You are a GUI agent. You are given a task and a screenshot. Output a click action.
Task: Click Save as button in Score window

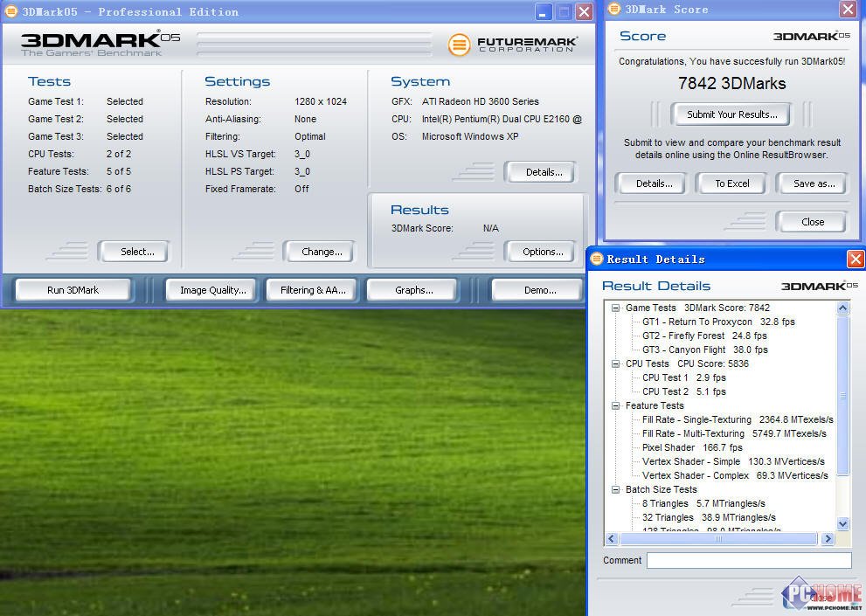(x=814, y=183)
